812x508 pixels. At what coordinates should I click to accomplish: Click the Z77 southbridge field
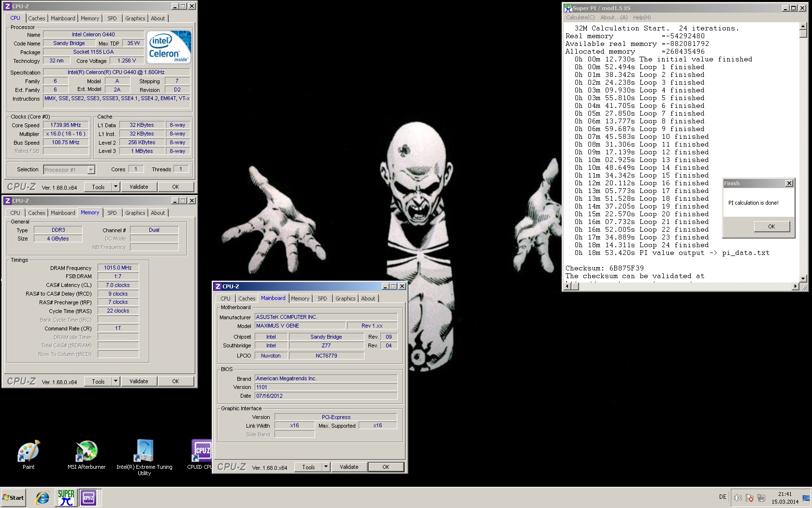326,345
